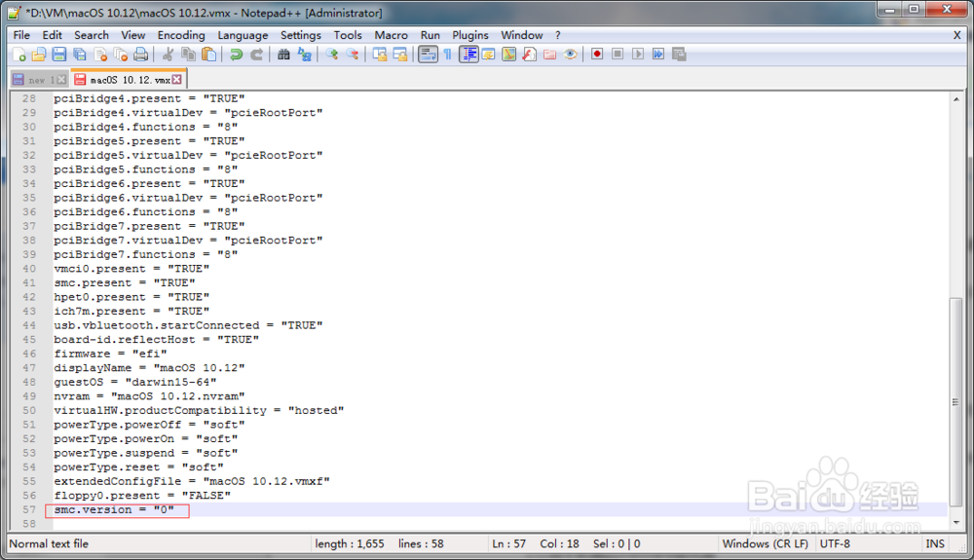This screenshot has height=560, width=974.
Task: Open Folder as Workspace icon
Action: [x=549, y=55]
